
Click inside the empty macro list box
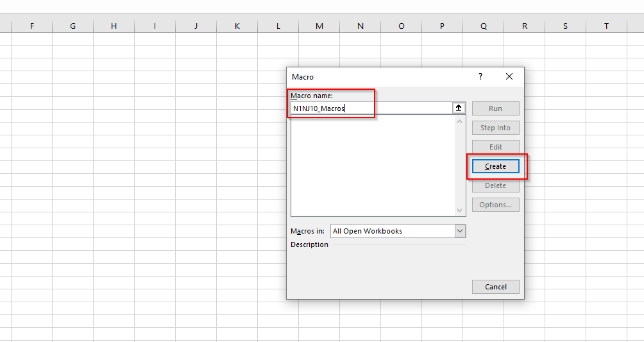pyautogui.click(x=372, y=166)
